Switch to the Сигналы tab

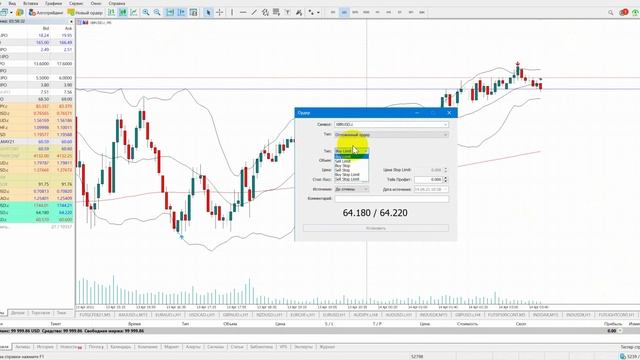215,347
